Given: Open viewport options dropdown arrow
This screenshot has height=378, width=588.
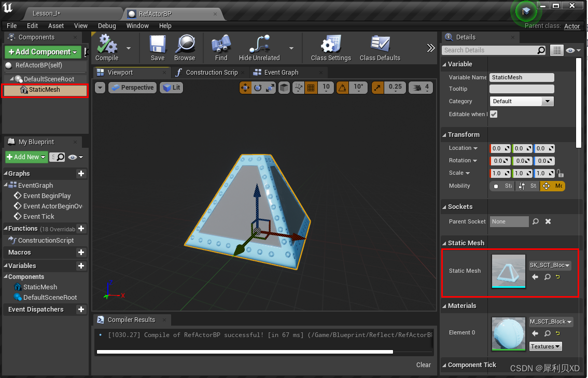Looking at the screenshot, I should [100, 88].
